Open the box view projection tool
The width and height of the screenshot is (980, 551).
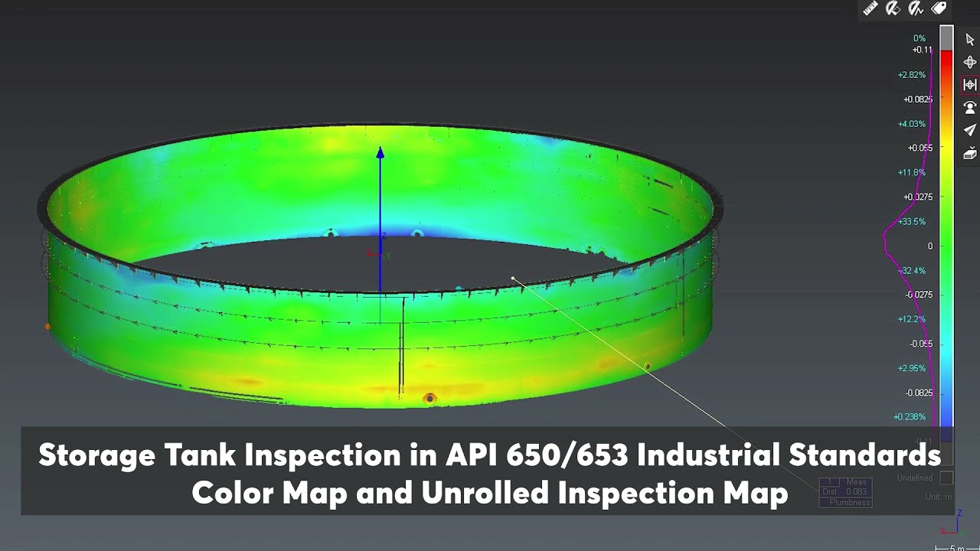point(970,152)
